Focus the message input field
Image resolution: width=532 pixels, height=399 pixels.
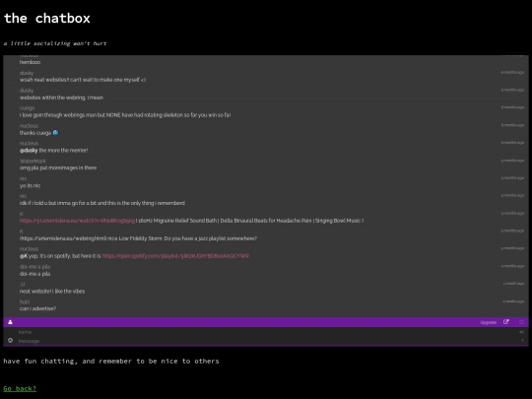point(266,341)
